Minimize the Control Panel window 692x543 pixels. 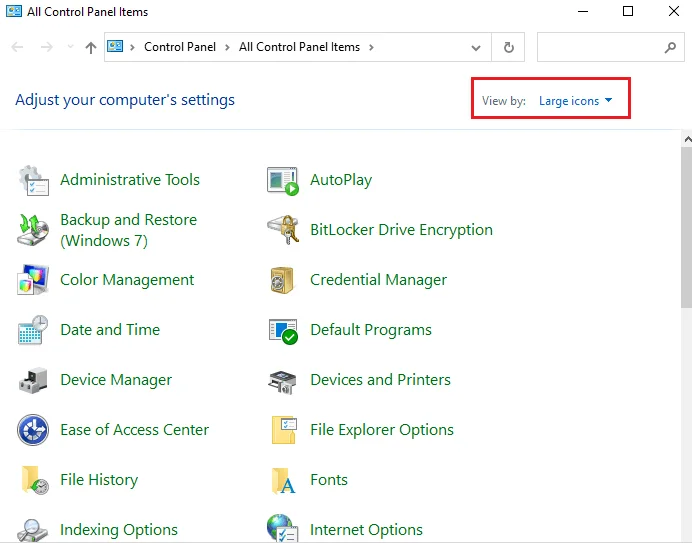point(583,11)
